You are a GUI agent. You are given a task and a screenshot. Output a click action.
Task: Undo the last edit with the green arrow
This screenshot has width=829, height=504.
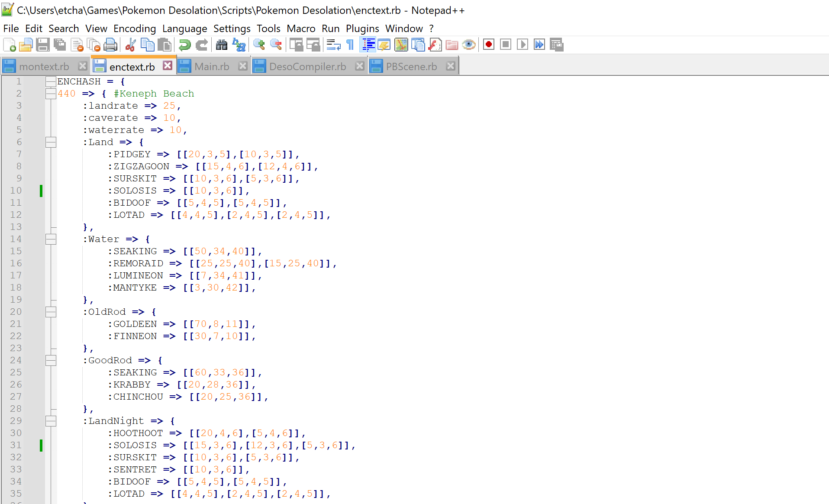coord(185,45)
